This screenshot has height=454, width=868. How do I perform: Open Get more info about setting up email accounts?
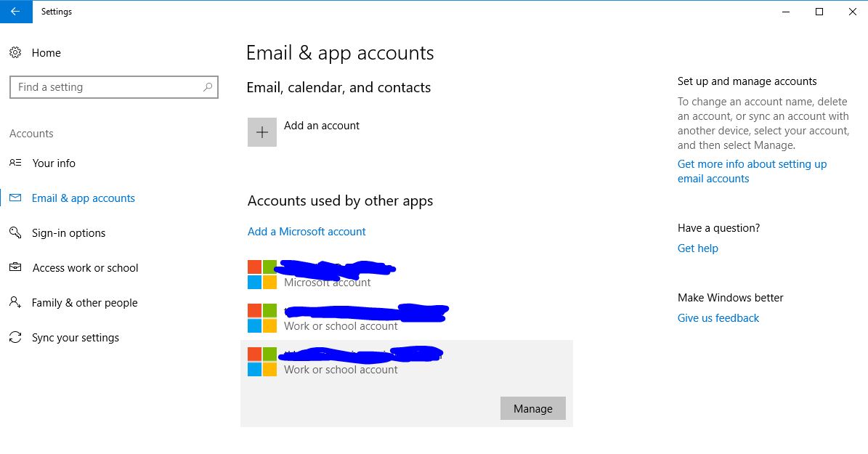pyautogui.click(x=752, y=171)
